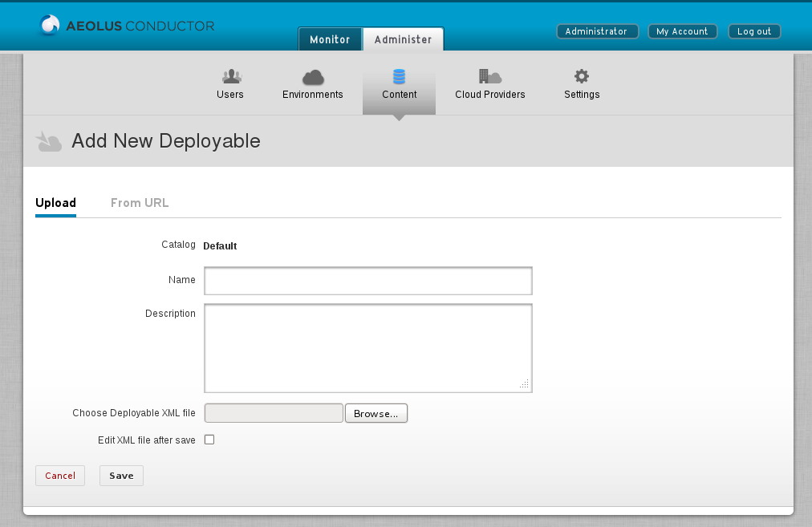
Task: Enable Edit XML file after save
Action: (209, 440)
